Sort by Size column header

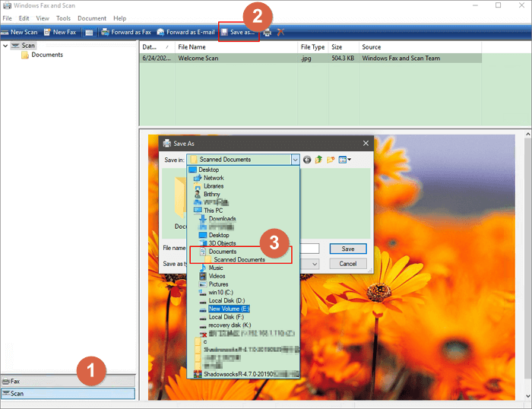[344, 47]
